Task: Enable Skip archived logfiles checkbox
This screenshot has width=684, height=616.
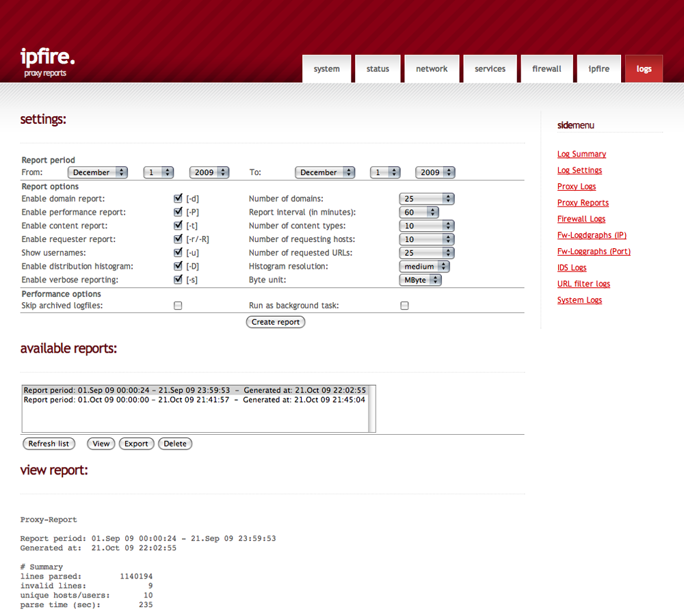Action: pyautogui.click(x=178, y=306)
